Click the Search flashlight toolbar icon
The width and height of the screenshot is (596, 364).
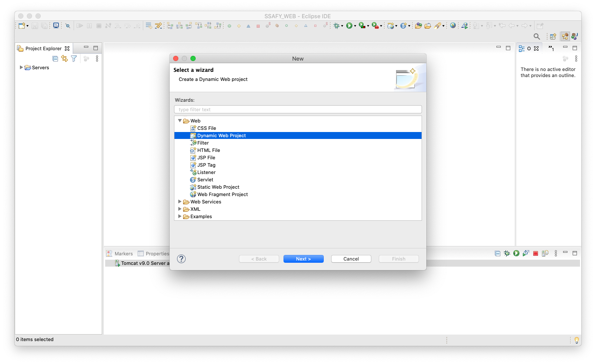click(x=438, y=26)
